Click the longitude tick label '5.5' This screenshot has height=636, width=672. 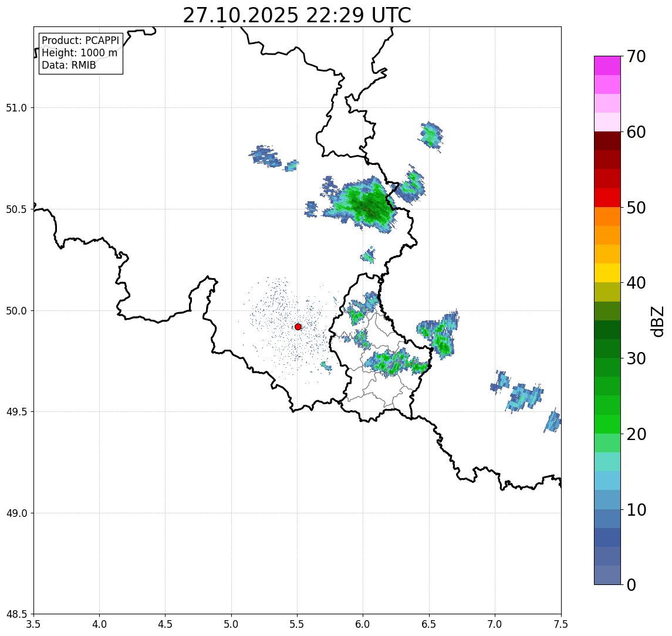pos(298,624)
